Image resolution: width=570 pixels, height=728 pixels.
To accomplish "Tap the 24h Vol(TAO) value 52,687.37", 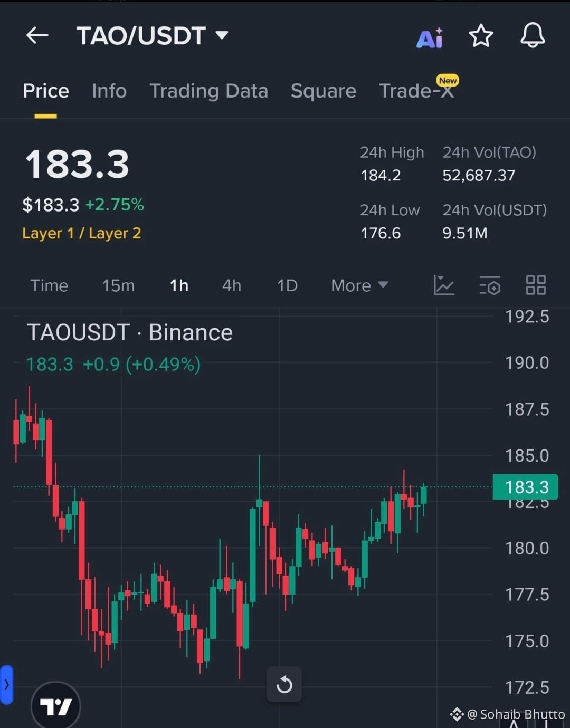I will click(479, 175).
